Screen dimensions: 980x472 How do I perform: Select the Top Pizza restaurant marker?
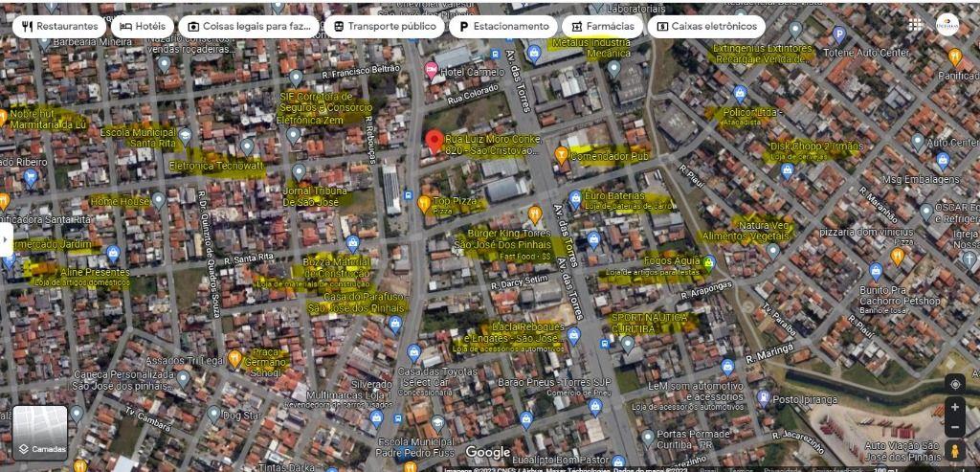(424, 203)
